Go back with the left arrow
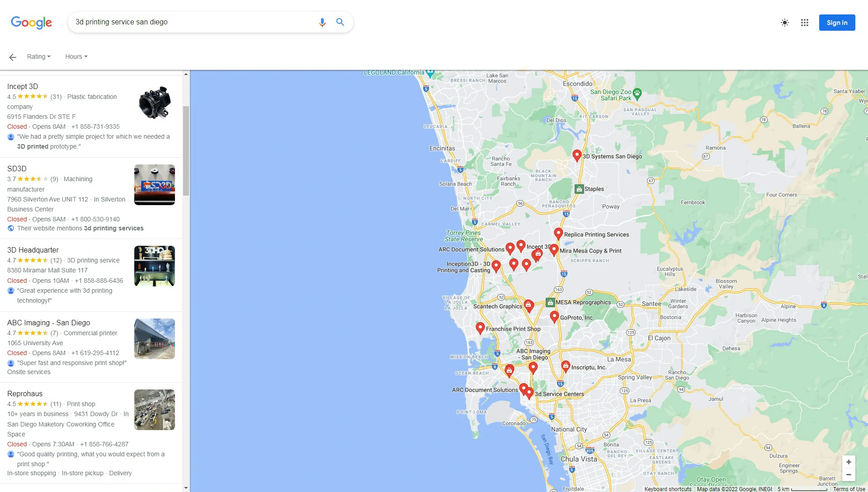868x492 pixels. (x=12, y=56)
